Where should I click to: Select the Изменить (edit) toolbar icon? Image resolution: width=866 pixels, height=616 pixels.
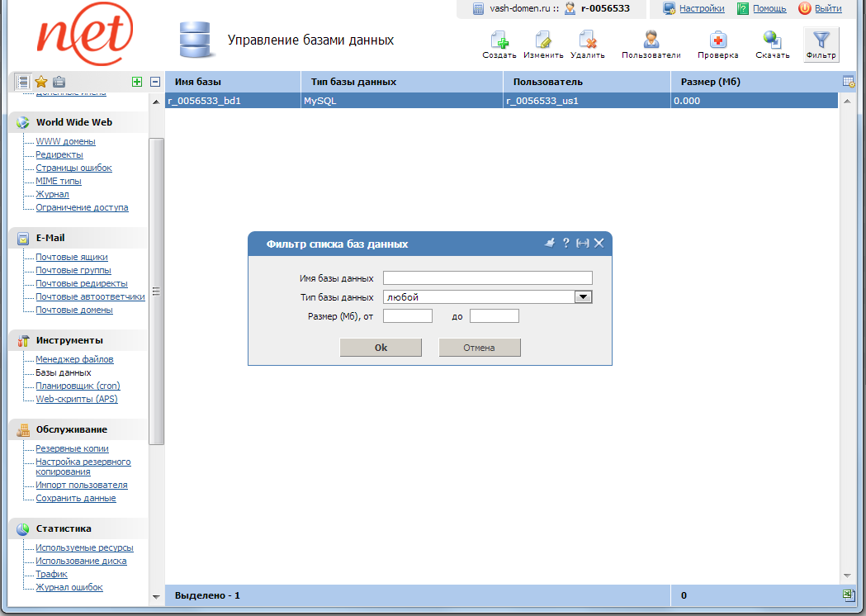click(545, 40)
